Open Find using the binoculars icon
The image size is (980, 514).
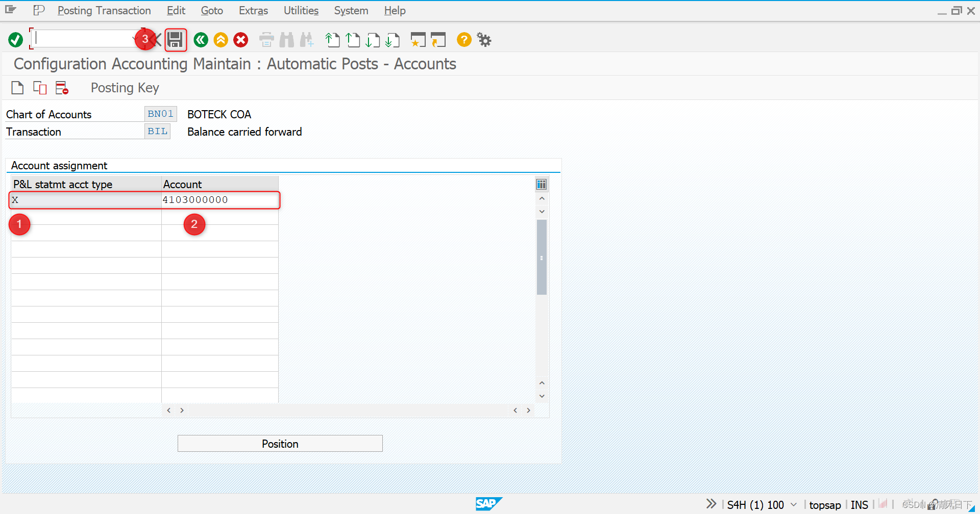click(287, 40)
